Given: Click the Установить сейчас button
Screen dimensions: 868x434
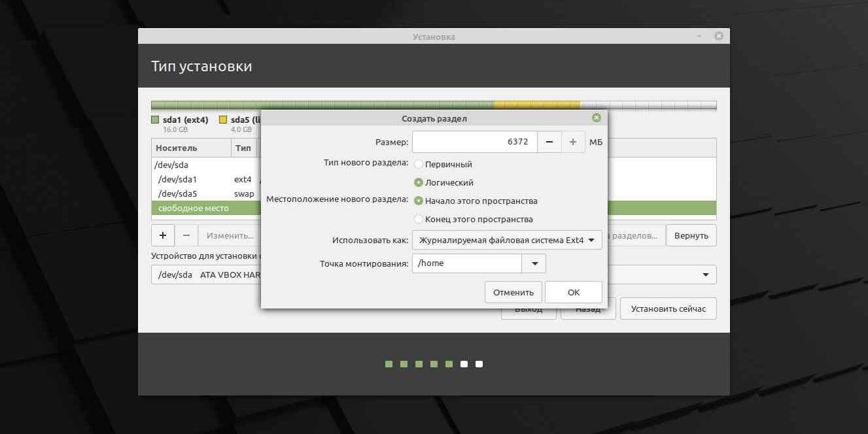Looking at the screenshot, I should 668,309.
